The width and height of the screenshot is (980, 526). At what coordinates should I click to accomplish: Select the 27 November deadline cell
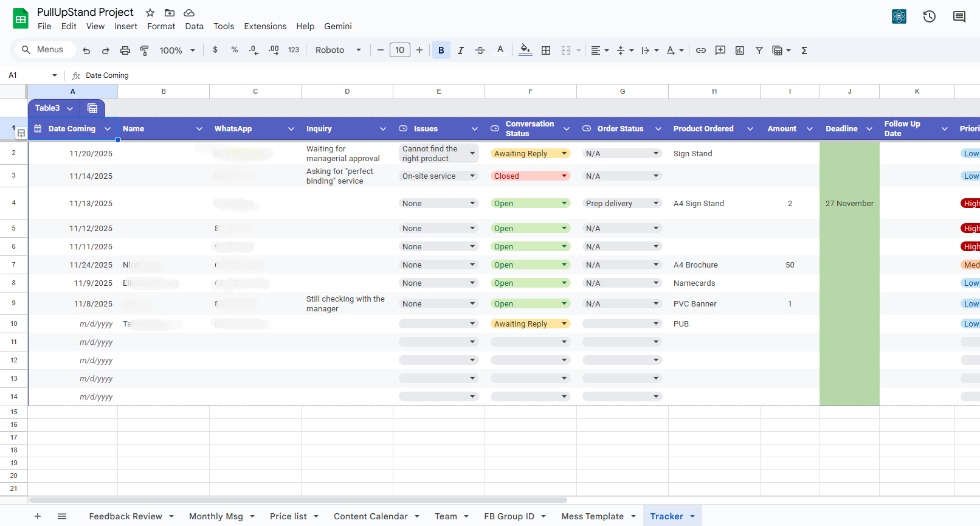pos(849,203)
